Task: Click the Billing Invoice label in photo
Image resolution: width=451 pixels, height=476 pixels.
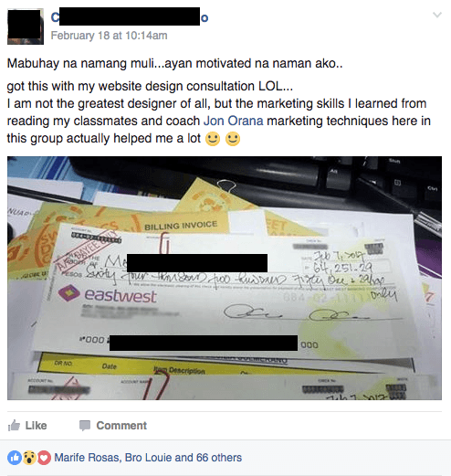Action: click(181, 226)
